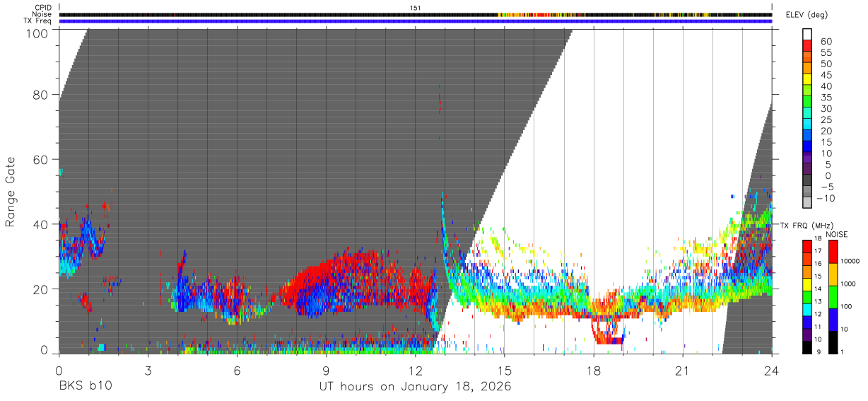Click elevation legend value 45
This screenshot has width=868, height=401.
(x=825, y=75)
